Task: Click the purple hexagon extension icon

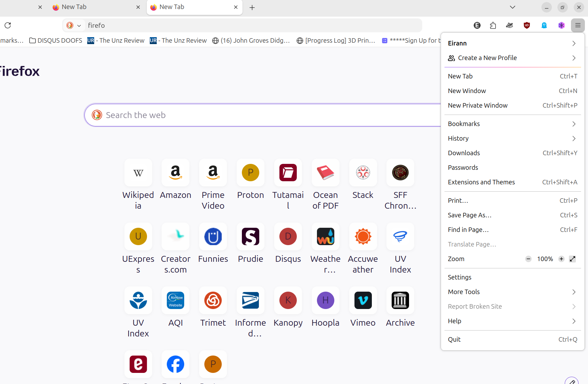Action: (x=562, y=25)
